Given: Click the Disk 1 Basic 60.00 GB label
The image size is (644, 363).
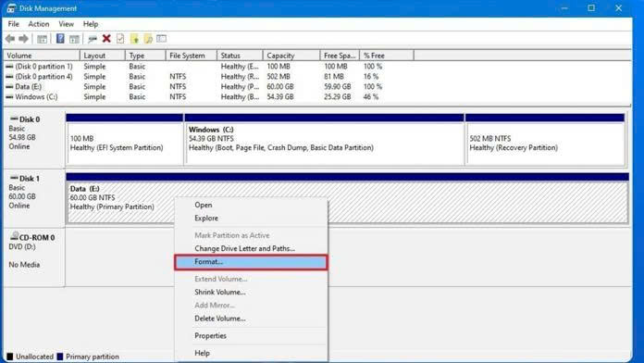Looking at the screenshot, I should (x=34, y=197).
